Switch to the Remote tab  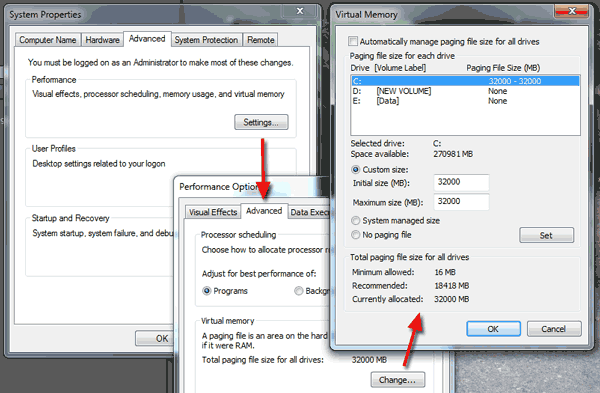261,40
